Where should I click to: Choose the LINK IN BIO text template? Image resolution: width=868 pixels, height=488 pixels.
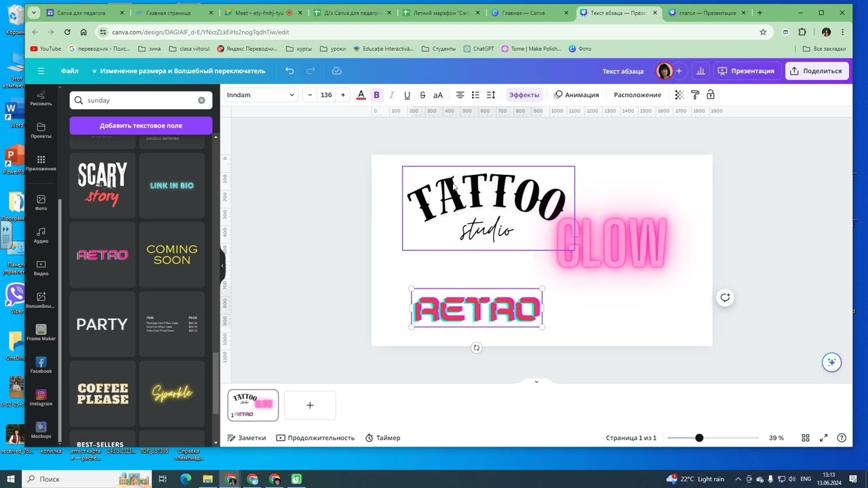pyautogui.click(x=172, y=185)
